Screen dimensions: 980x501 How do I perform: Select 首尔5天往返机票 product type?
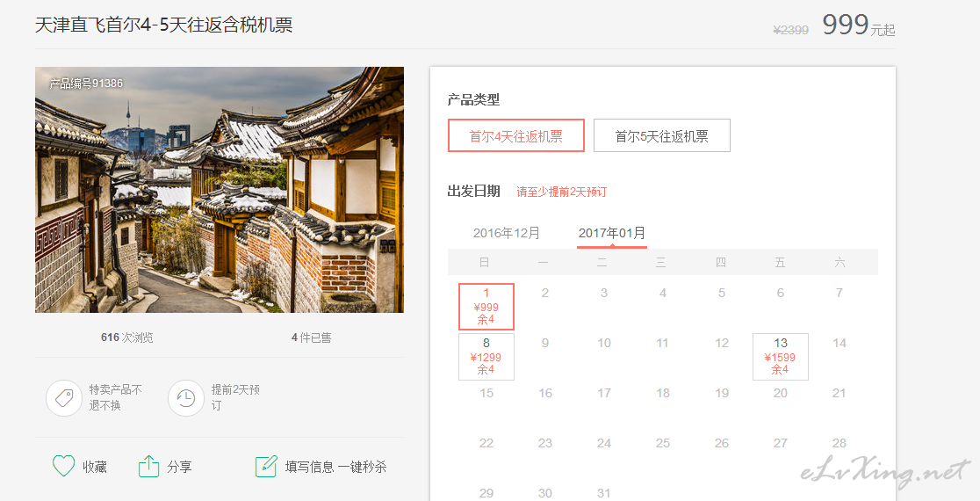coord(662,135)
